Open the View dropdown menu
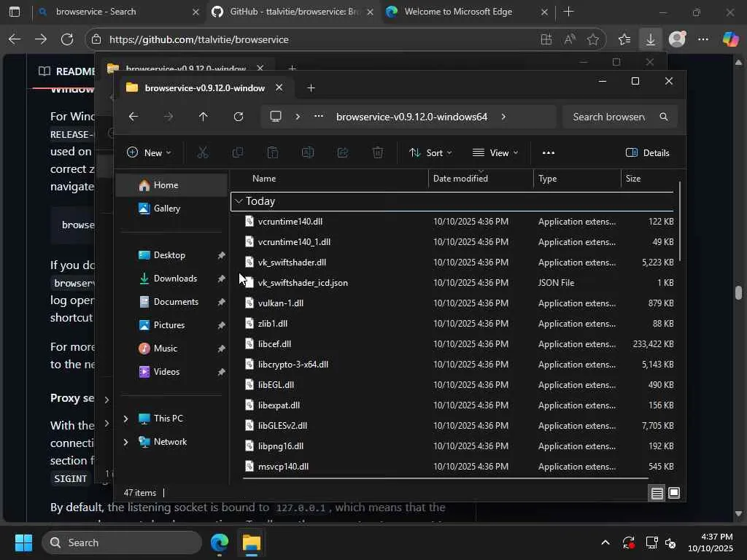 tap(495, 152)
